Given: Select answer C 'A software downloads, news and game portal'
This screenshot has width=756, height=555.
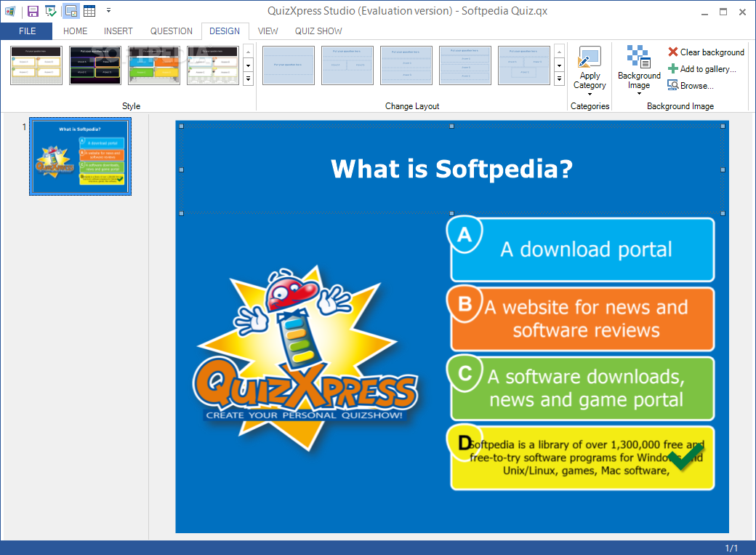Looking at the screenshot, I should 582,388.
